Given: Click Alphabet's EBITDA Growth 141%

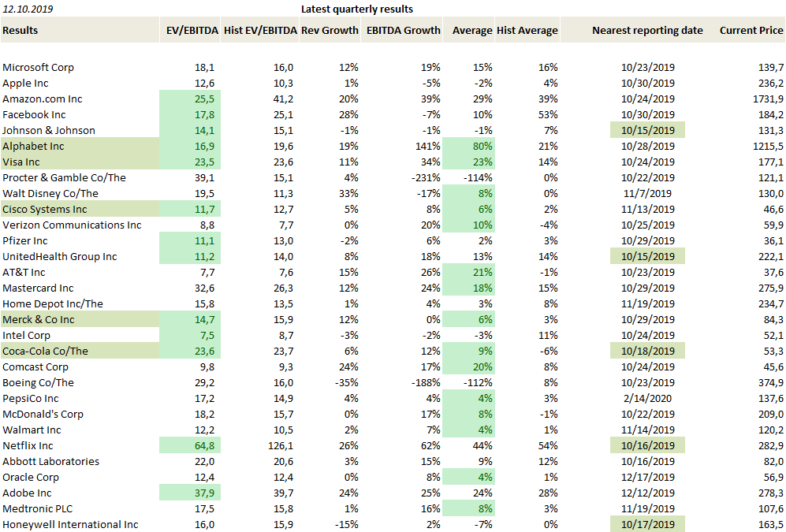Looking at the screenshot, I should point(429,147).
